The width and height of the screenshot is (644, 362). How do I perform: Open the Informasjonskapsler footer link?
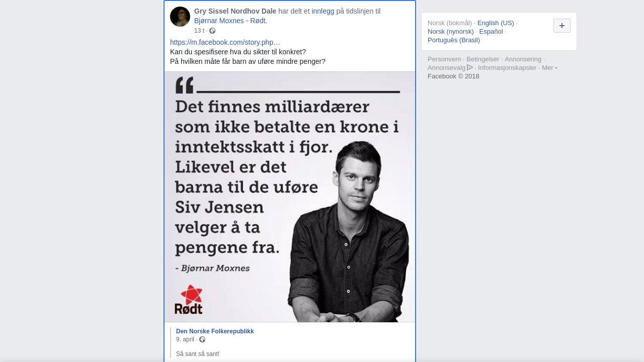coord(507,68)
